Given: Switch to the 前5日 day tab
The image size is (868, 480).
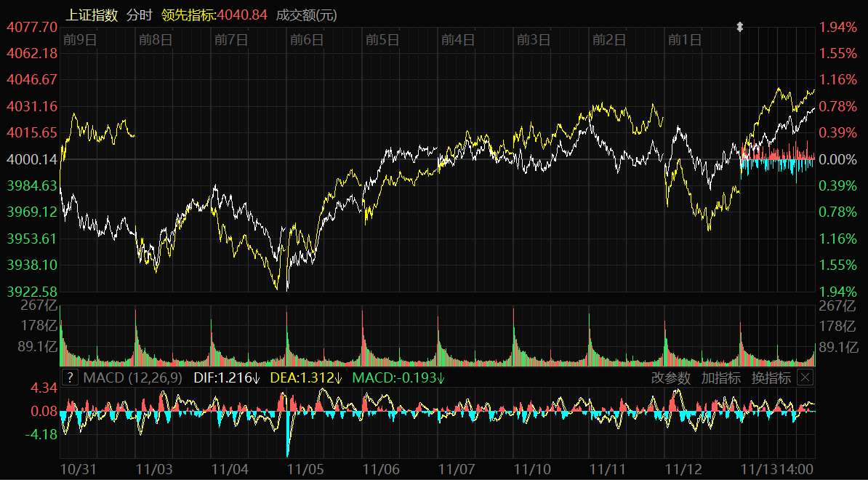Looking at the screenshot, I should [x=382, y=40].
